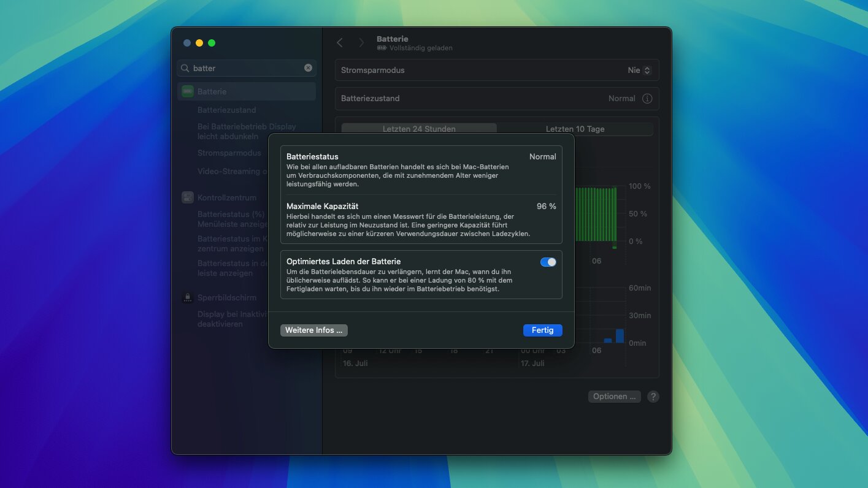Select Batteriezustand search result in sidebar

[226, 110]
